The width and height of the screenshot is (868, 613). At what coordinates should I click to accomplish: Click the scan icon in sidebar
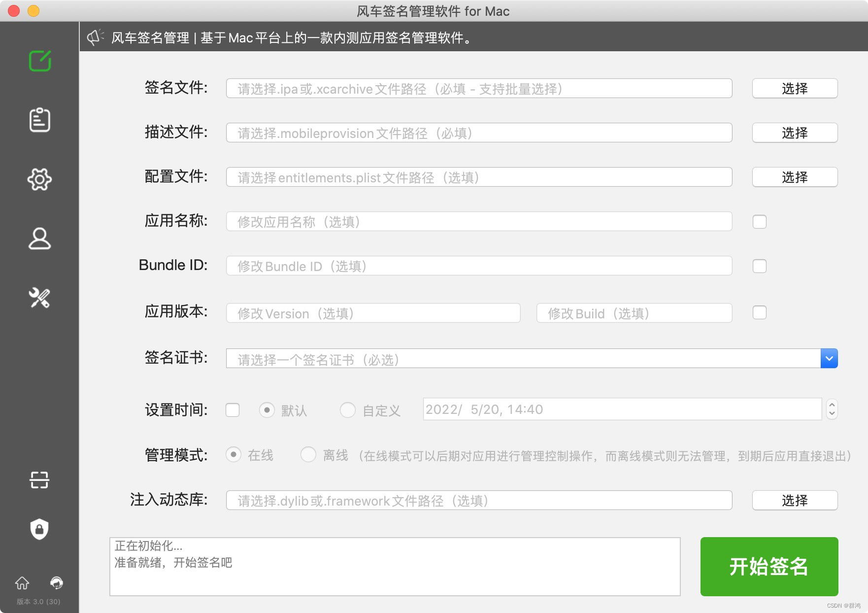(x=39, y=480)
